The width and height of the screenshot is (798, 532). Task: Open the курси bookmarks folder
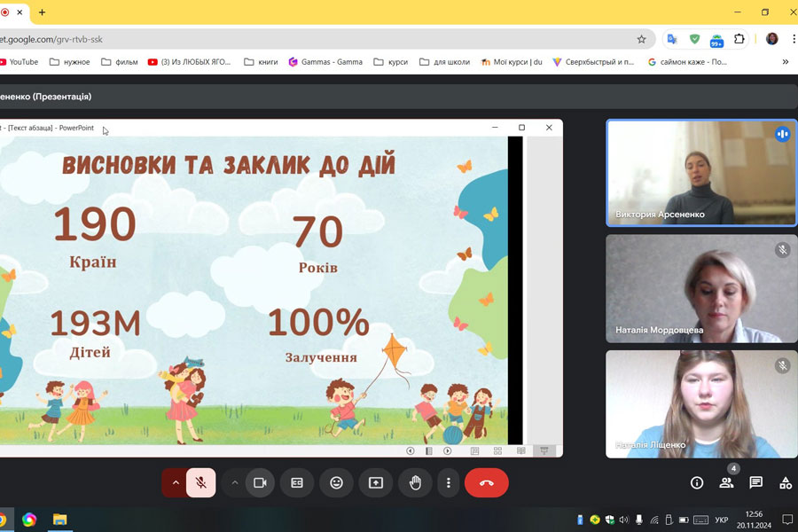point(391,62)
